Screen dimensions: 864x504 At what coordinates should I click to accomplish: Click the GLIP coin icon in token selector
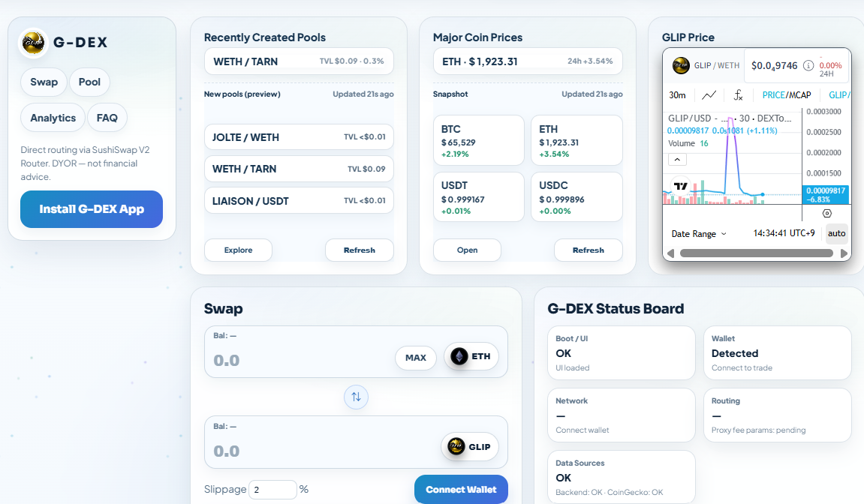(456, 446)
